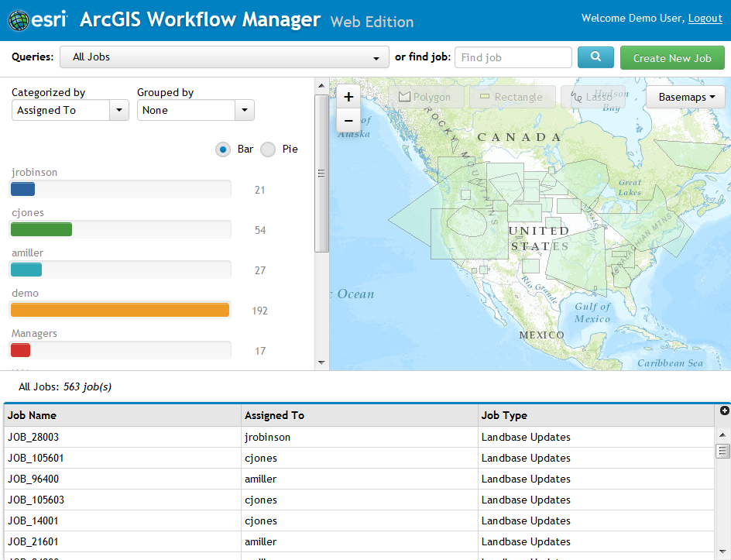Open the Categorized by dropdown
This screenshot has width=731, height=560.
coord(70,110)
